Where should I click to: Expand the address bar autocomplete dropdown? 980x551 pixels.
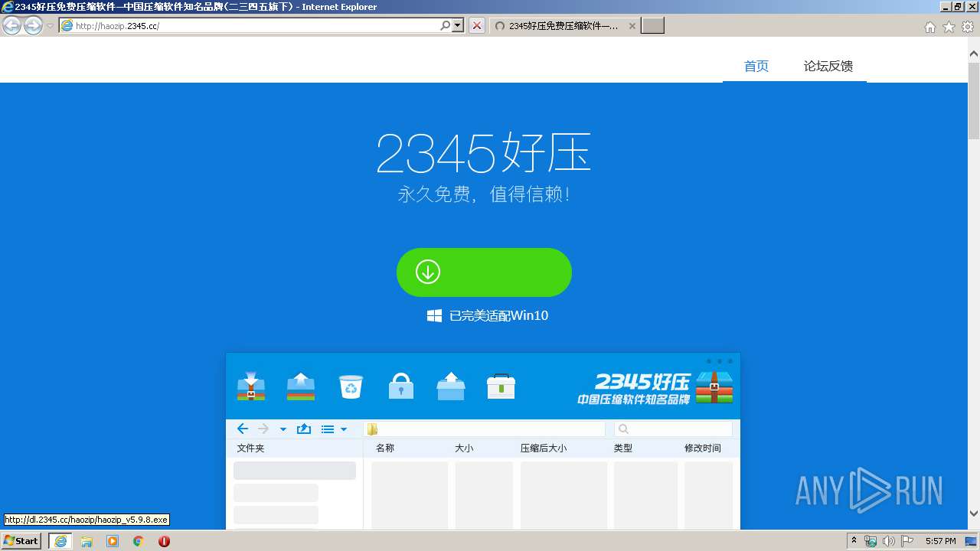tap(458, 26)
